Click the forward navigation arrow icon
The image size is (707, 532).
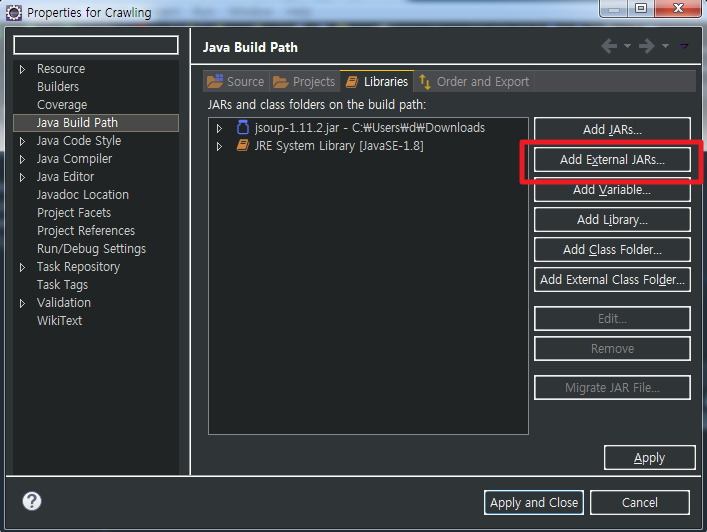[x=647, y=46]
